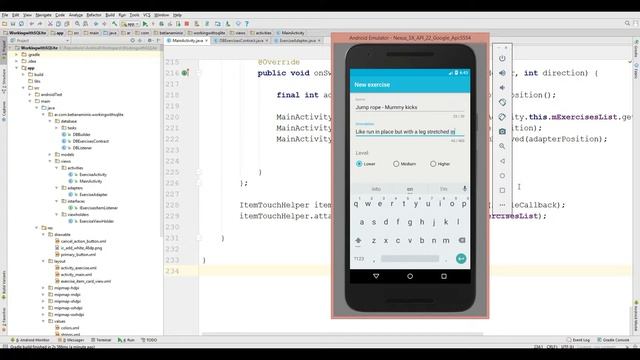Screen dimensions: 640x360
Task: Click the exercise name input field
Action: point(410,107)
